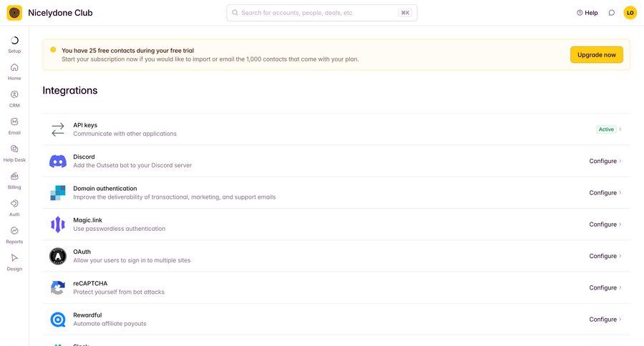The image size is (644, 346).
Task: Click 'Communicate with other applications' text
Action: click(125, 134)
